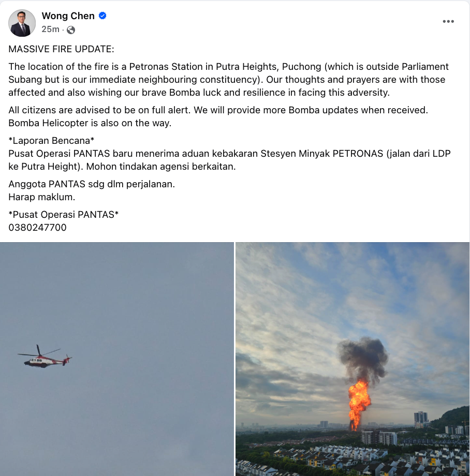Click the globe public audience icon
Screen dimensions: 470x476
tap(71, 30)
